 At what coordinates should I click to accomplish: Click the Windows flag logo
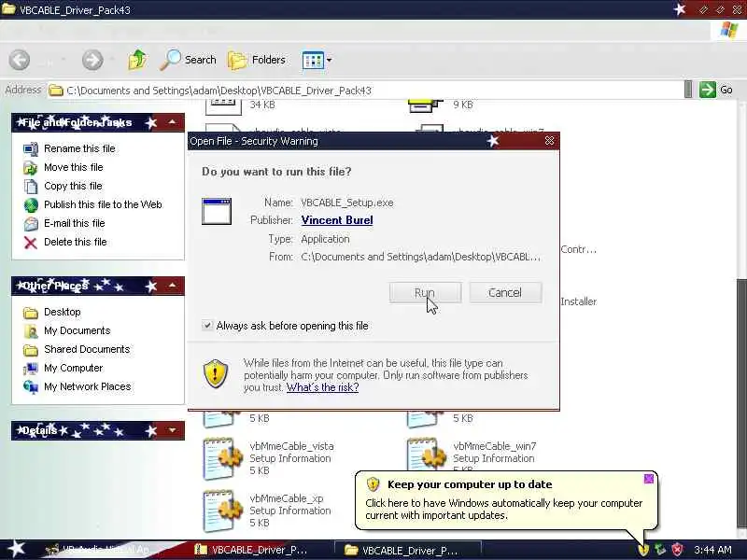[728, 30]
